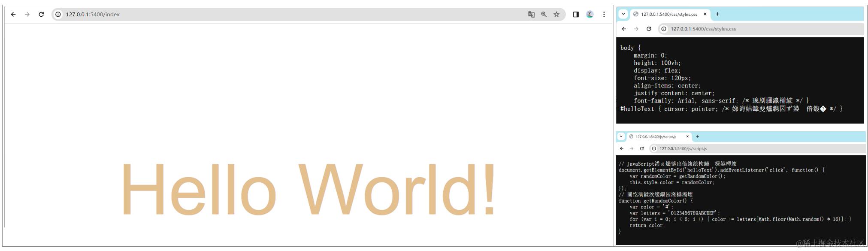Bookmark this page with the star icon
The width and height of the screenshot is (868, 251).
(556, 14)
